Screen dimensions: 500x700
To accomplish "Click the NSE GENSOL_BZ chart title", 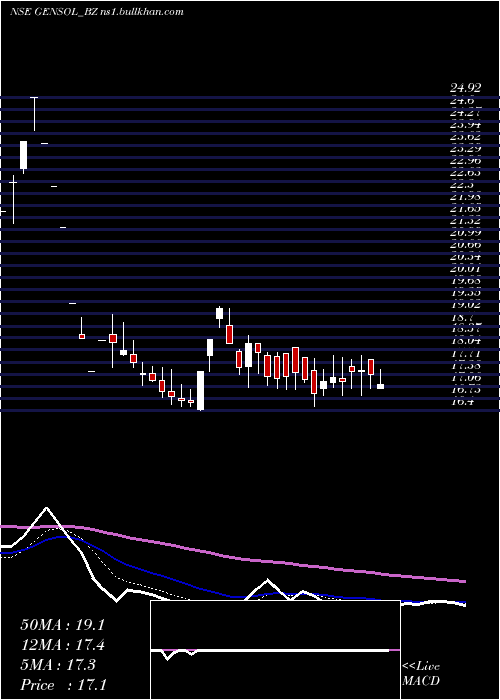I will tap(96, 12).
